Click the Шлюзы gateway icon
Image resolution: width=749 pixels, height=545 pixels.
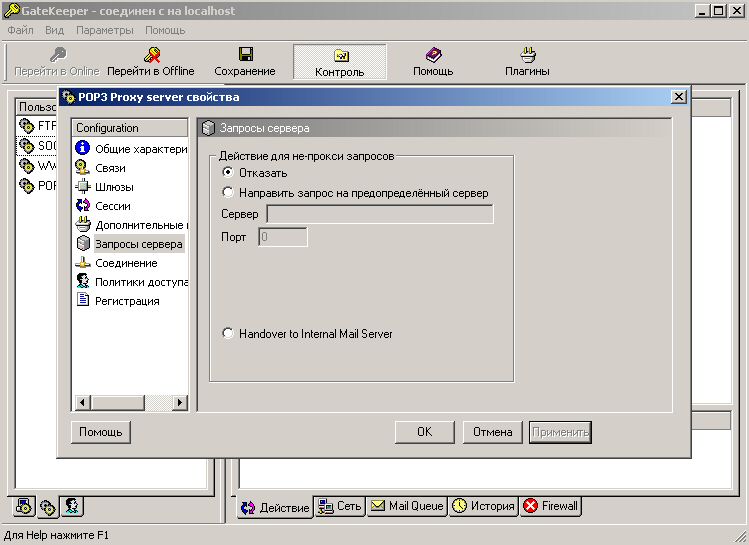pyautogui.click(x=83, y=186)
